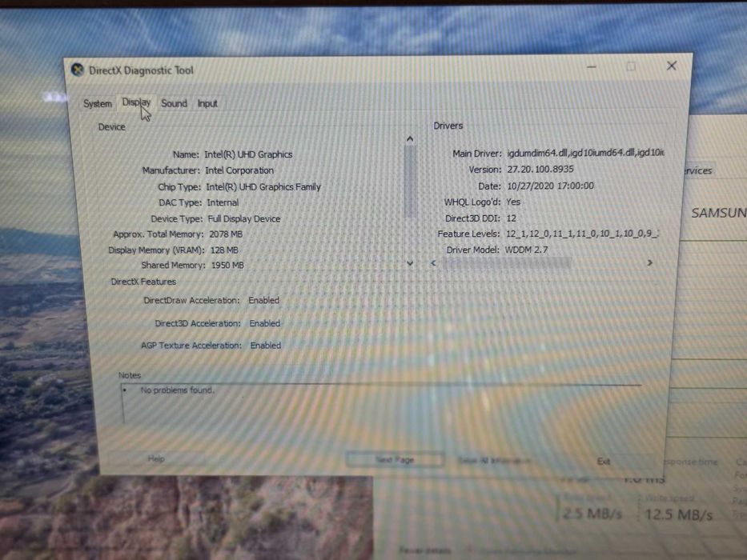Click the Main Driver value 'igdumdim64.dll'
Image resolution: width=747 pixels, height=560 pixels.
point(536,153)
